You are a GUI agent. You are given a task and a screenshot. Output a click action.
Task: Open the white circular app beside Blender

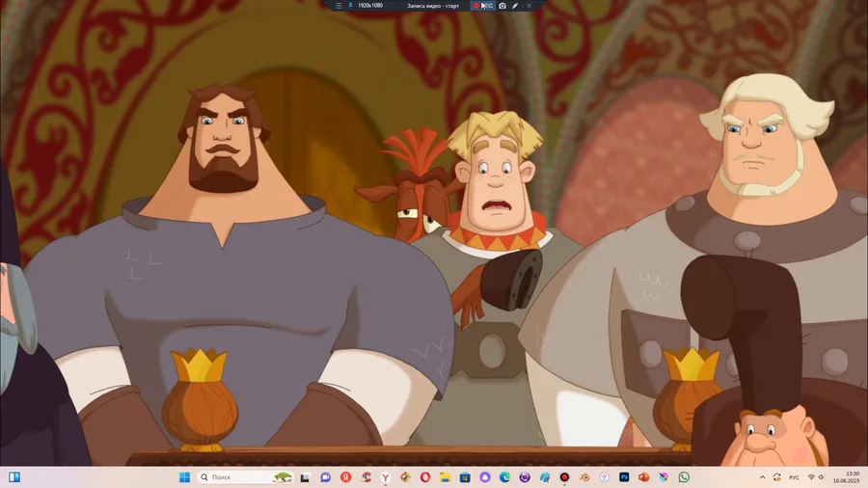605,477
